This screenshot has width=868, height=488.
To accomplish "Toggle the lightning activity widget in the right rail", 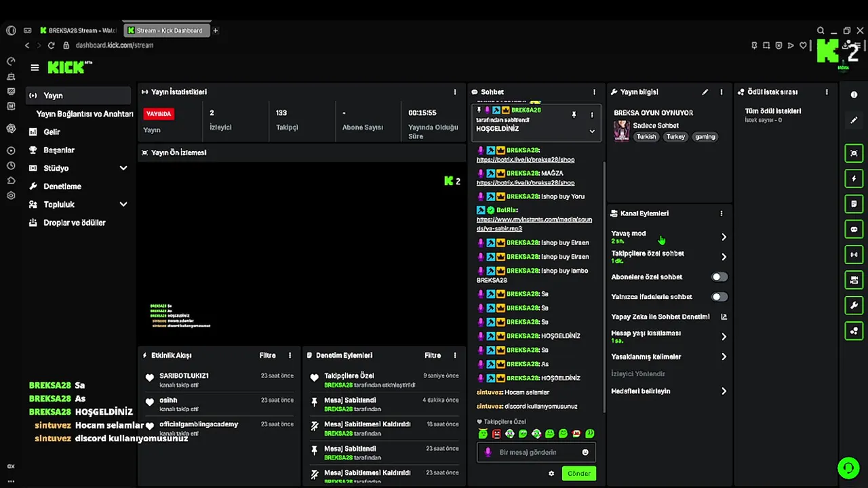I will click(854, 178).
